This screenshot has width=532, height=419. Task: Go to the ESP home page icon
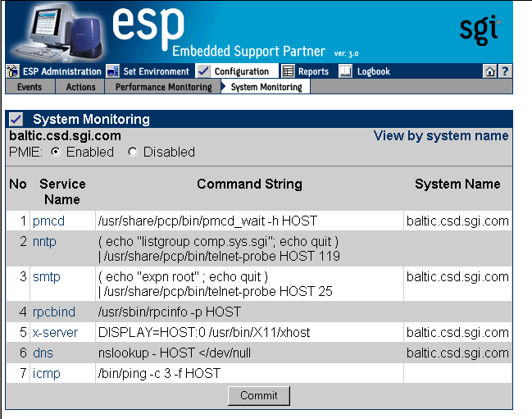(489, 71)
